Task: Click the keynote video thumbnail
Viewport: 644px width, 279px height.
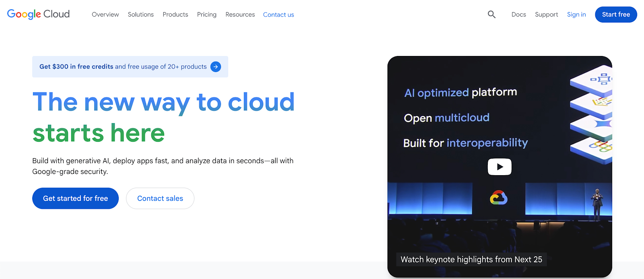Action: point(500,167)
